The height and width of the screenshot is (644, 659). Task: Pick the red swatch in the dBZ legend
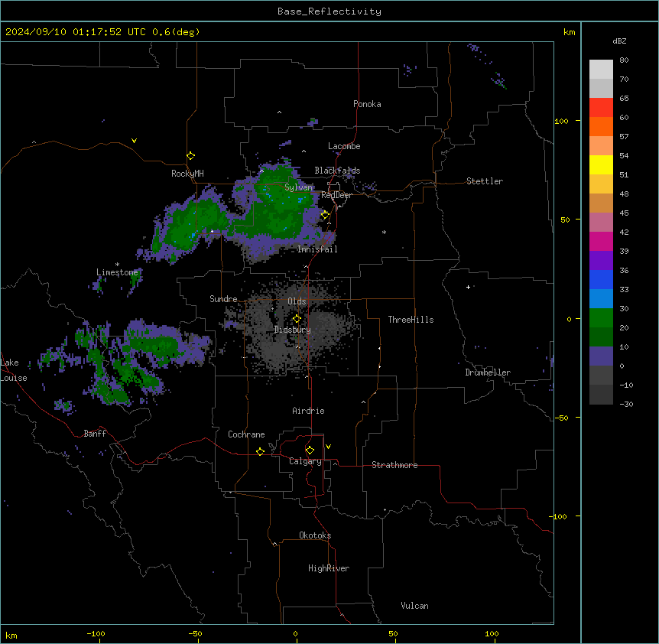coord(601,108)
